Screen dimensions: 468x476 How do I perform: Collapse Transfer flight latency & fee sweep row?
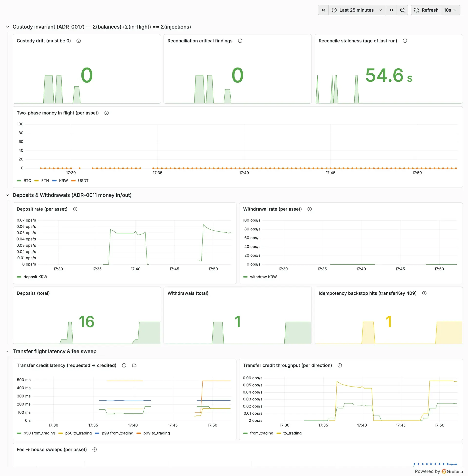click(x=8, y=351)
